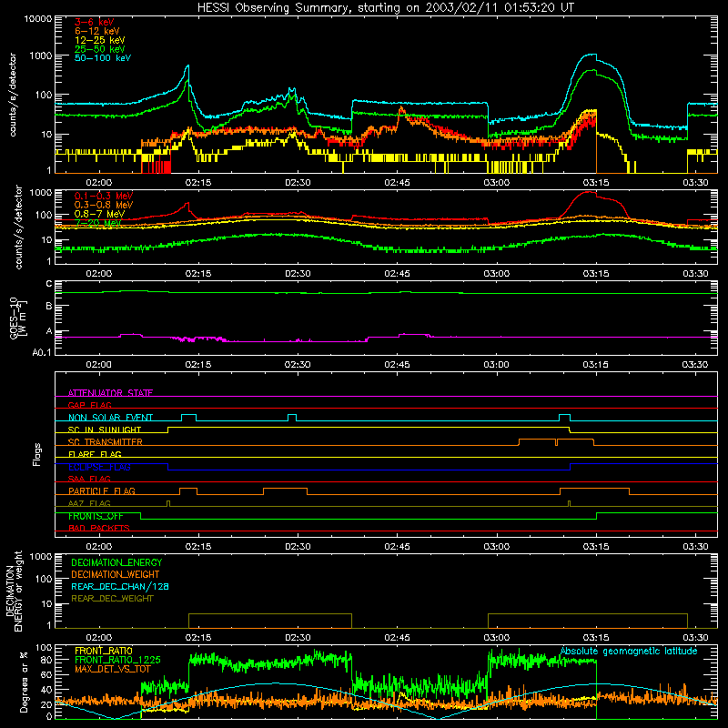Click the DECIMATION ENERGY or weight axis title
The width and height of the screenshot is (728, 728).
point(14,591)
